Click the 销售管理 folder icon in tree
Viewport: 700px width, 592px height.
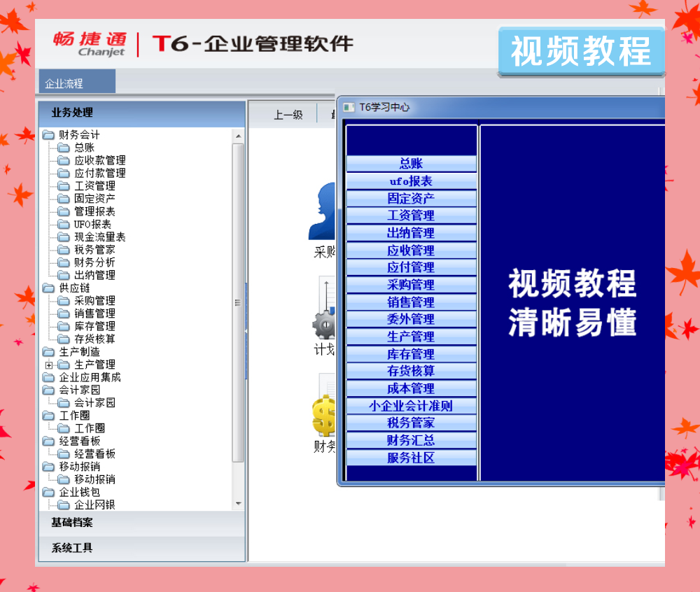click(x=64, y=313)
